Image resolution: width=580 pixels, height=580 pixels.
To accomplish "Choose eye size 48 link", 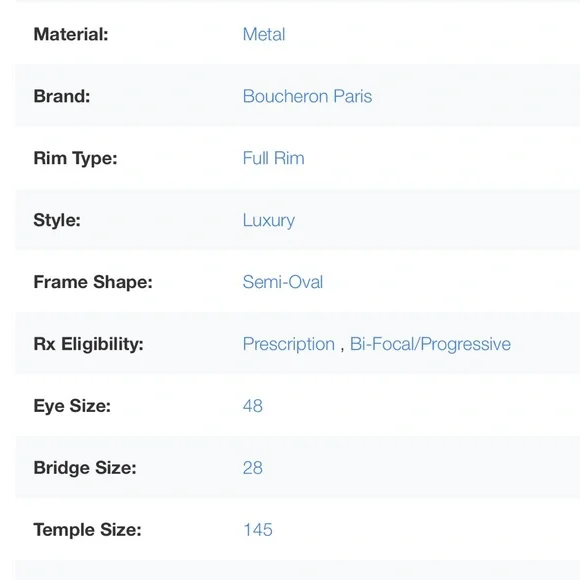I will 253,406.
